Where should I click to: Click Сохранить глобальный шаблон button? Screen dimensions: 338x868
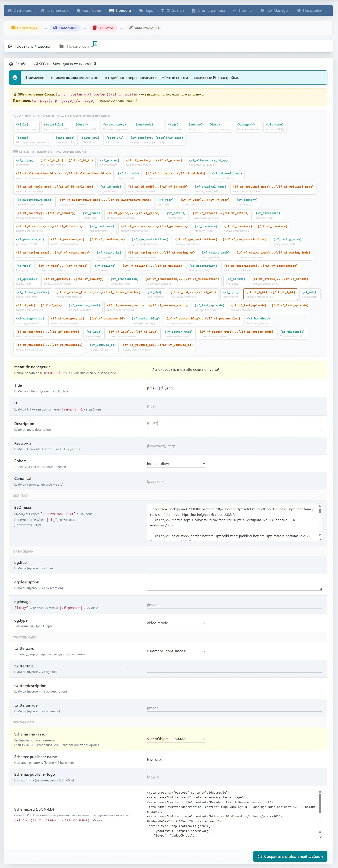[x=290, y=856]
